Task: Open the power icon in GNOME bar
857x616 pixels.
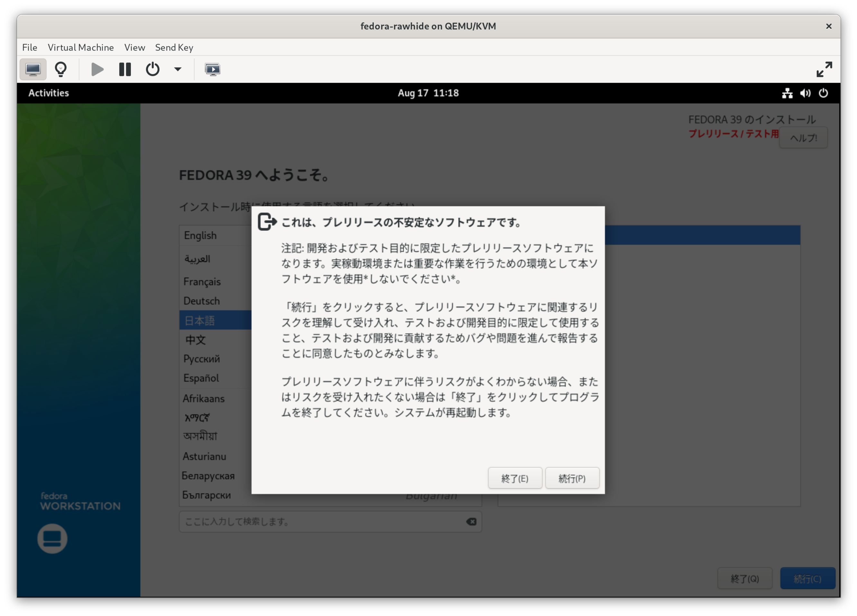Action: tap(823, 93)
